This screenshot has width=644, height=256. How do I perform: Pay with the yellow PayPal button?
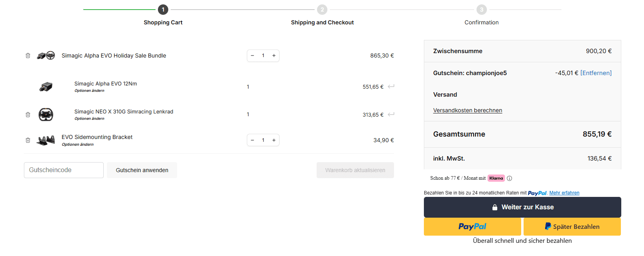(472, 227)
